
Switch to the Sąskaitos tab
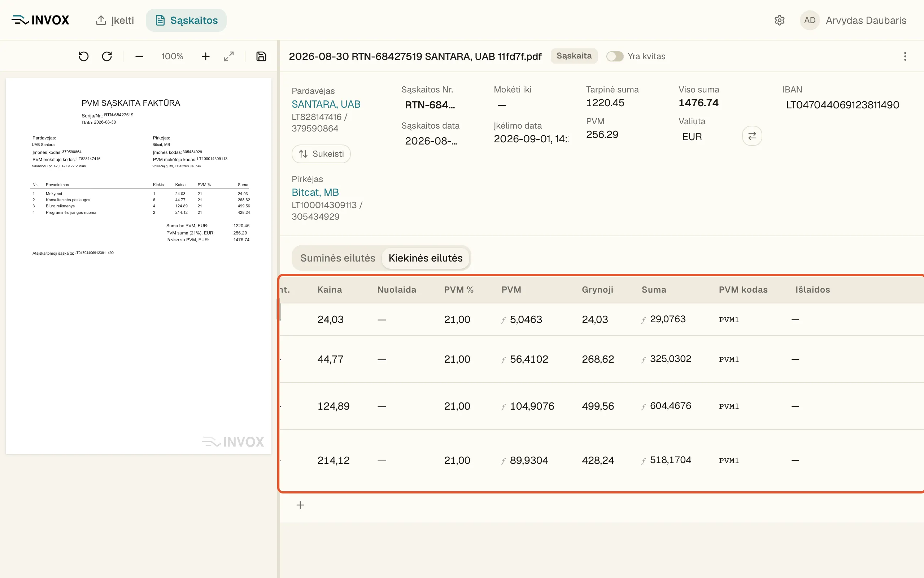[186, 20]
